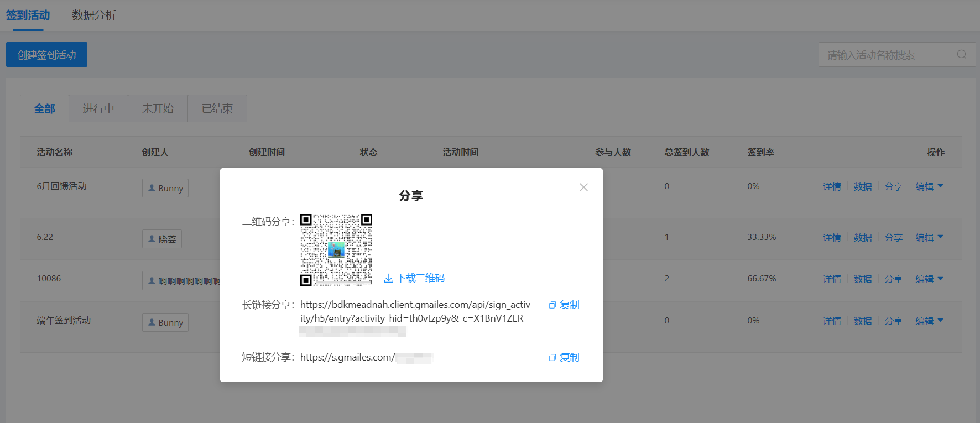The height and width of the screenshot is (423, 980).
Task: Click the 10086 activity name
Action: click(x=49, y=279)
